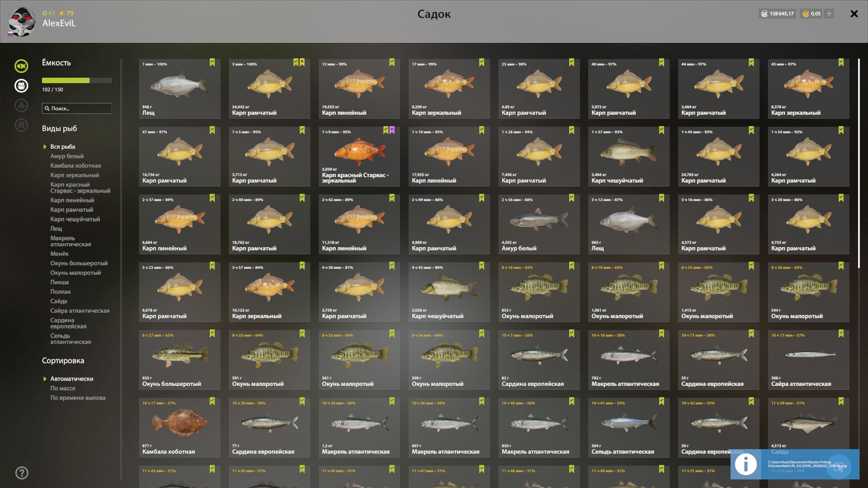Click the Поиск search field
Image resolution: width=868 pixels, height=488 pixels.
[x=77, y=108]
